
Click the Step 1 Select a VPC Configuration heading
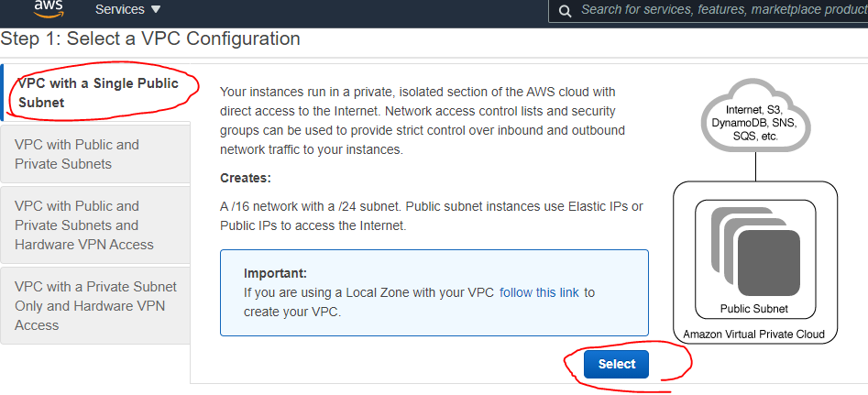151,39
